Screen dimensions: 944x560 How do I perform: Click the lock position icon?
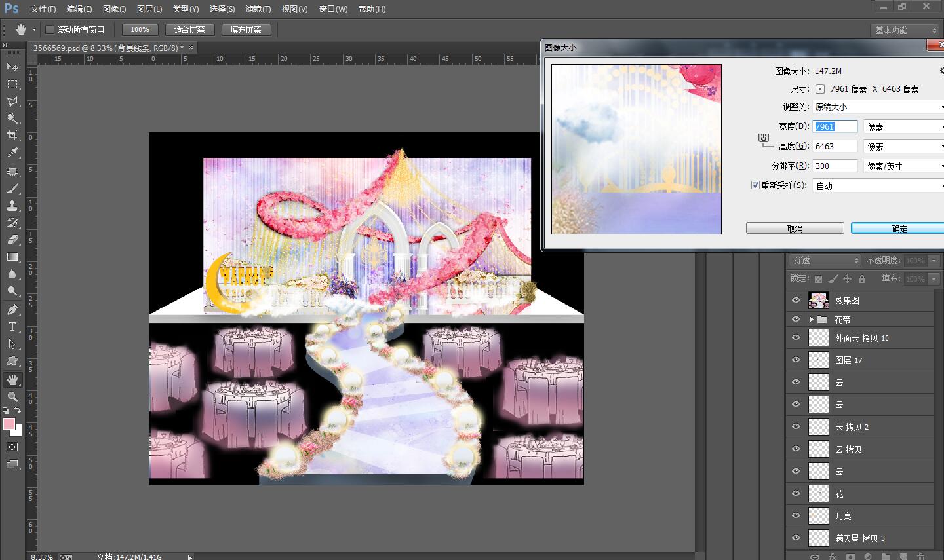847,279
